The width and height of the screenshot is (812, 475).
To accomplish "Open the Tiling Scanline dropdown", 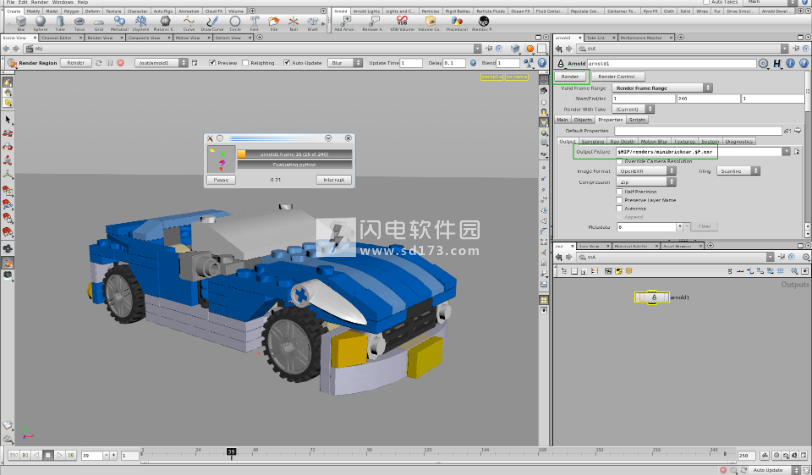I will [x=738, y=171].
